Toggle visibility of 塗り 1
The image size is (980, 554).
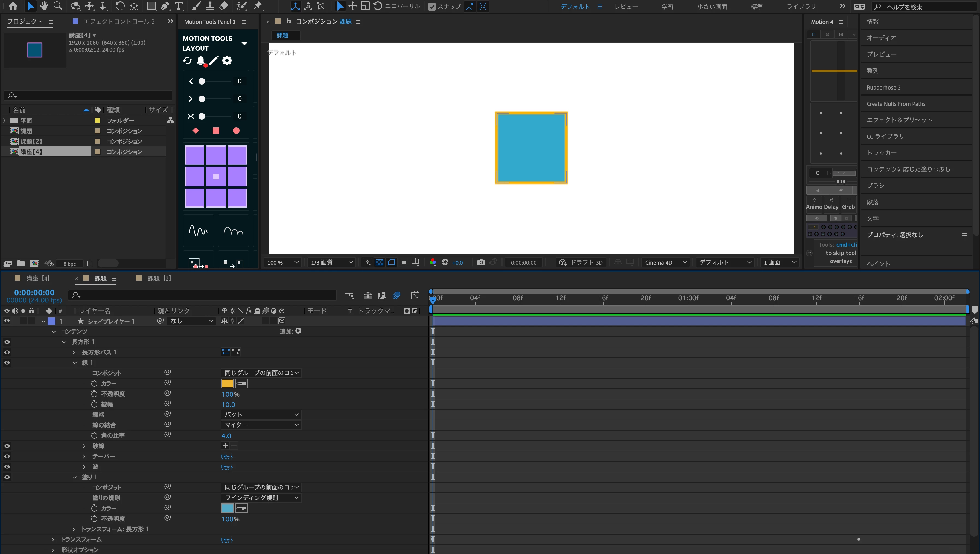[7, 477]
